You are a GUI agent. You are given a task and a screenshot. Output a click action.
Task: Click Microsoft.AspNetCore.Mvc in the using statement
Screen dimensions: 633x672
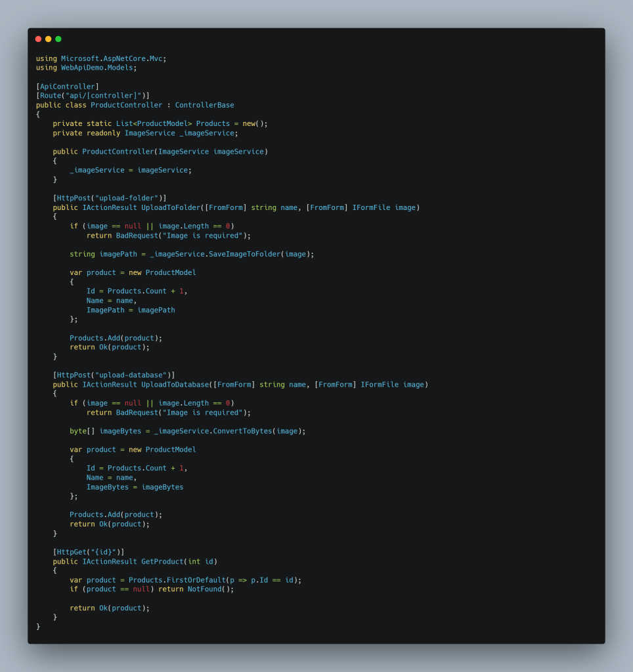coord(112,58)
